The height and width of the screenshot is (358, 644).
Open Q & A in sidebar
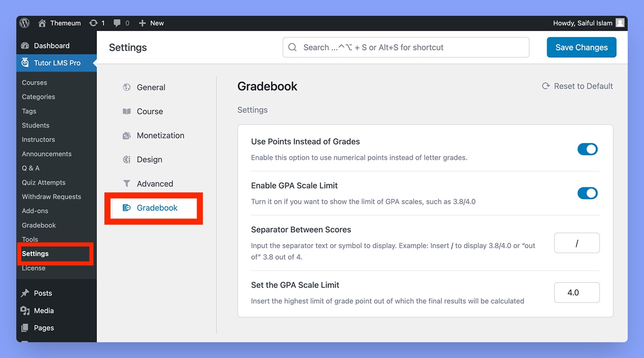click(x=31, y=168)
